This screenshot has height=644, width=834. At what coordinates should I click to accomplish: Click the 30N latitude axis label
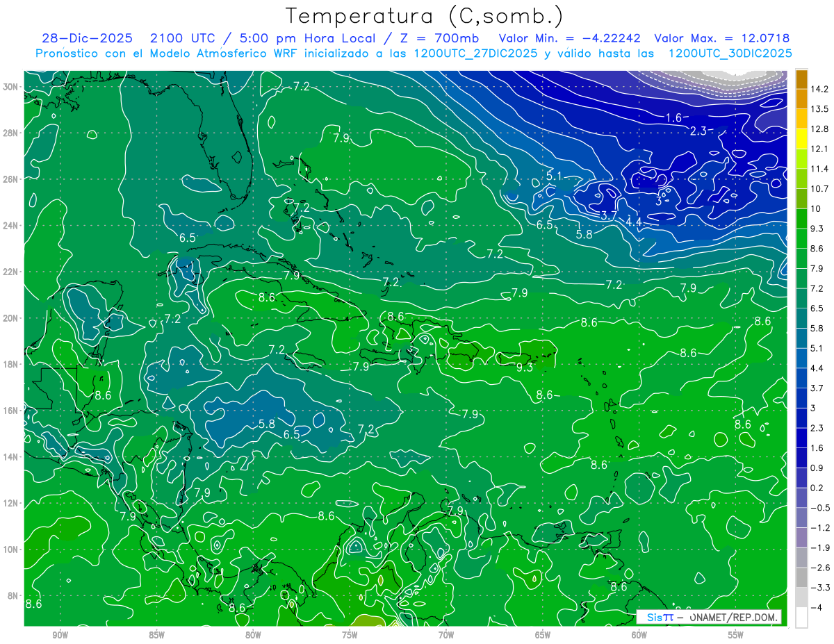tap(10, 86)
